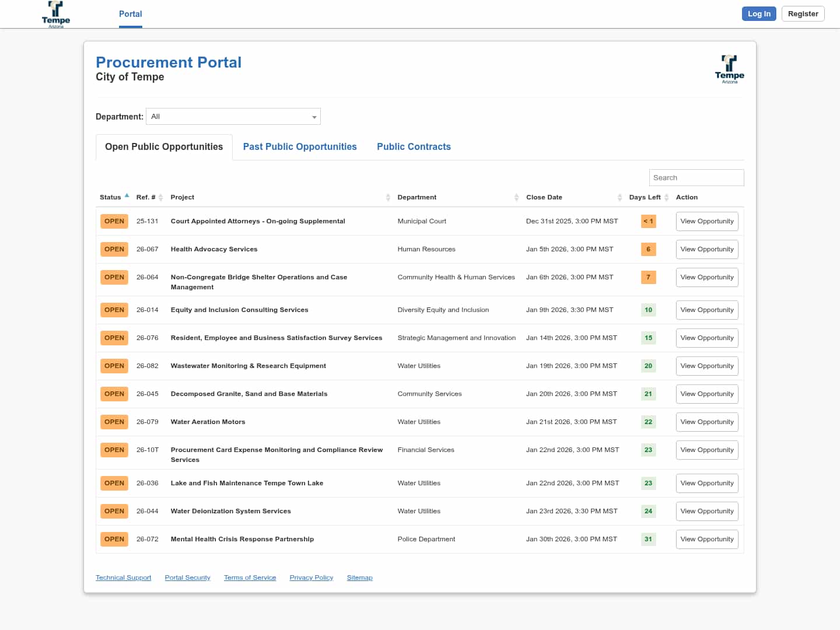840x630 pixels.
Task: View opportunity for Health Advocacy Services
Action: coord(707,250)
